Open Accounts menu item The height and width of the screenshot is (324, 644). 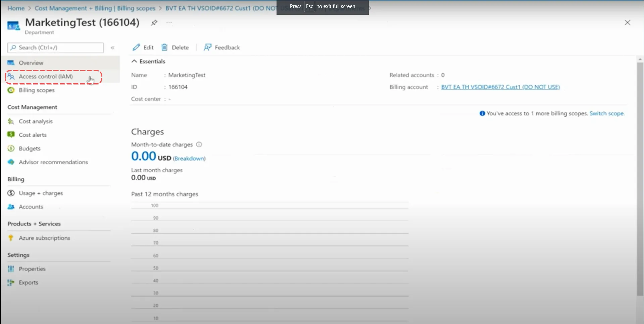pyautogui.click(x=31, y=207)
